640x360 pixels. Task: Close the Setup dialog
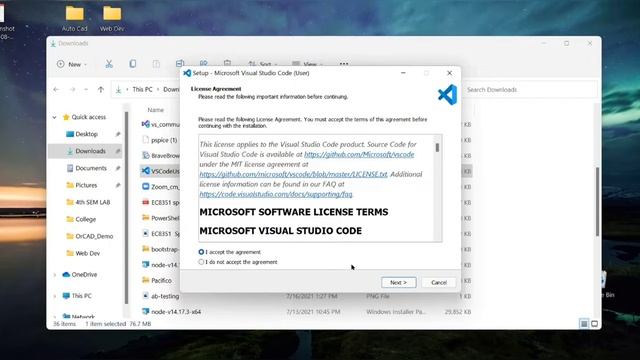pyautogui.click(x=449, y=73)
